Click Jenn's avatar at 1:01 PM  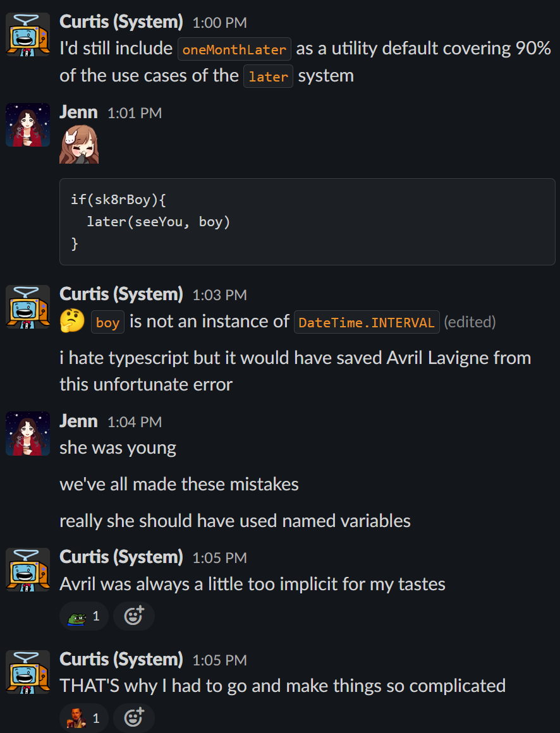pos(28,125)
